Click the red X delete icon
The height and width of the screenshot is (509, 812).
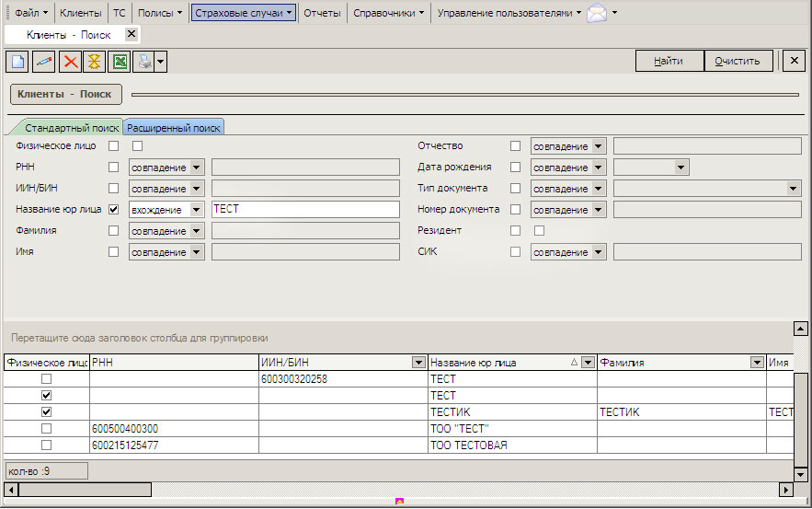pos(69,62)
